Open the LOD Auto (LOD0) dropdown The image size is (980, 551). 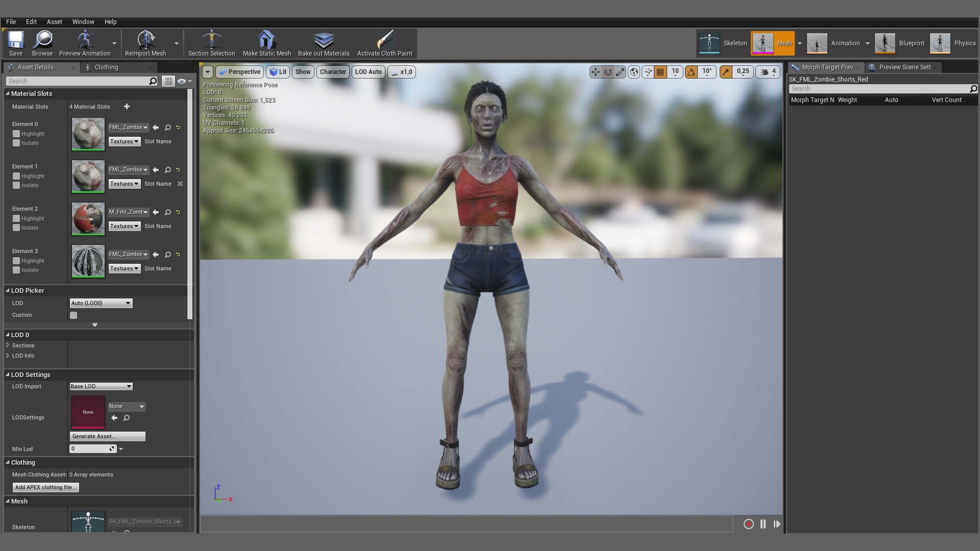101,303
